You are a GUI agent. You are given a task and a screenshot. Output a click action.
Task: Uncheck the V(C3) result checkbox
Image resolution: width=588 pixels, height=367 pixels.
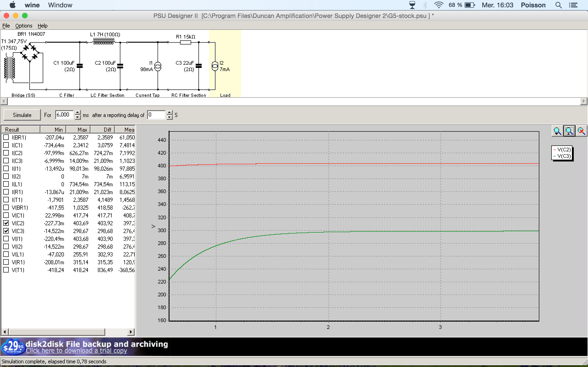(x=6, y=231)
